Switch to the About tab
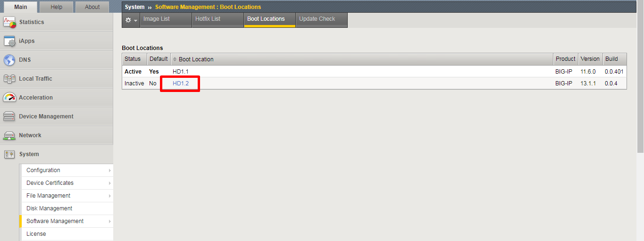644x241 pixels. 92,7
